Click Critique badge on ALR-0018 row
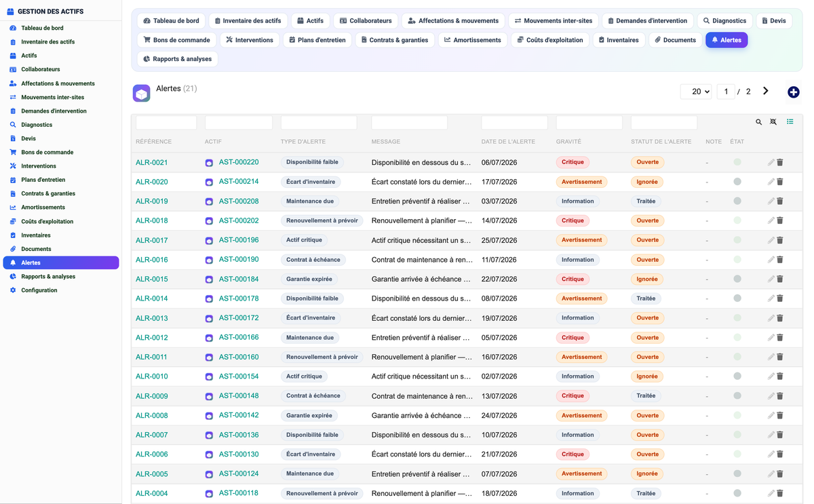 pyautogui.click(x=573, y=221)
